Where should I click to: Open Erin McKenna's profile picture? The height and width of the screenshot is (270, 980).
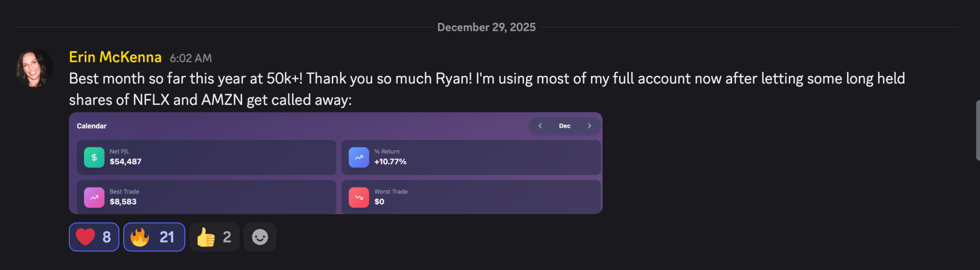(x=34, y=67)
